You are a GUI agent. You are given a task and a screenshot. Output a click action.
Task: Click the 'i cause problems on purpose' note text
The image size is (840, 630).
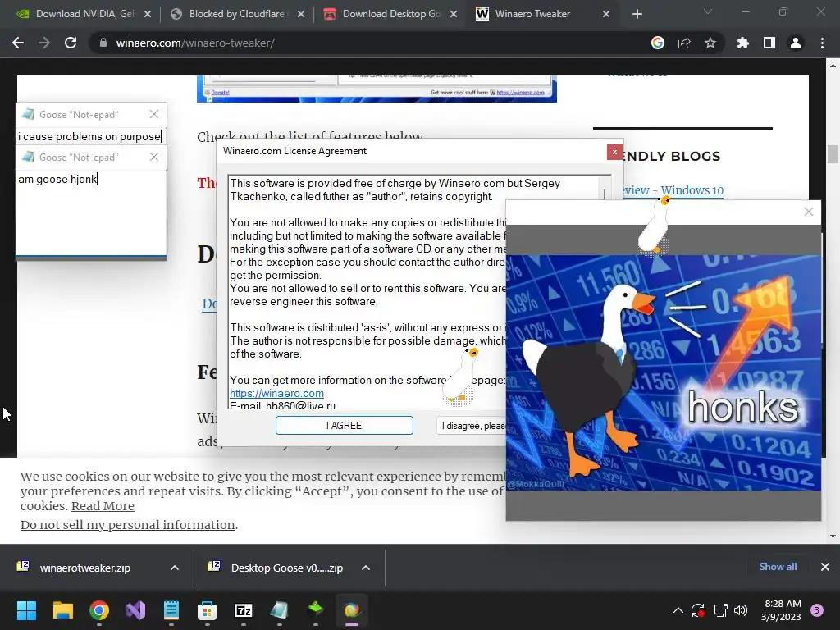pos(89,137)
